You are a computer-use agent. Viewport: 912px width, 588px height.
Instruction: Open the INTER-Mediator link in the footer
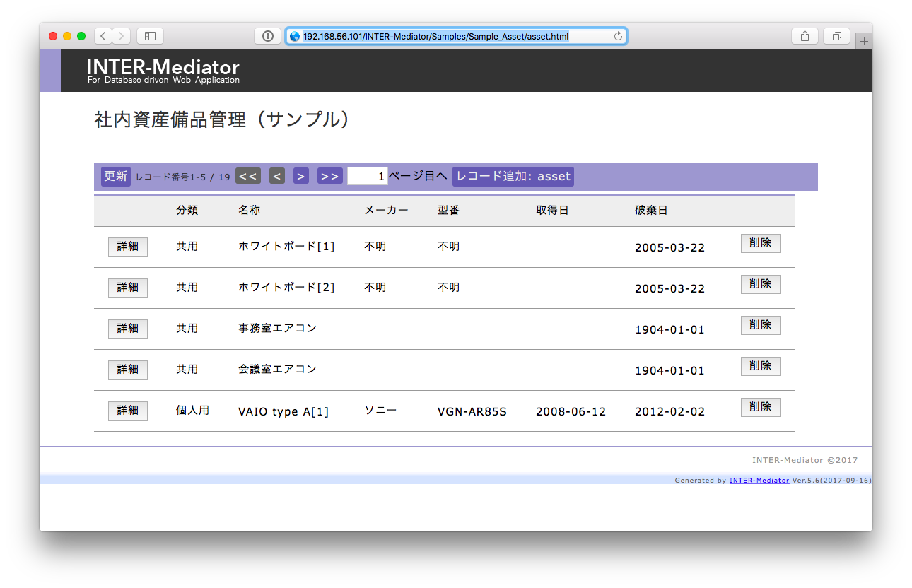click(759, 480)
